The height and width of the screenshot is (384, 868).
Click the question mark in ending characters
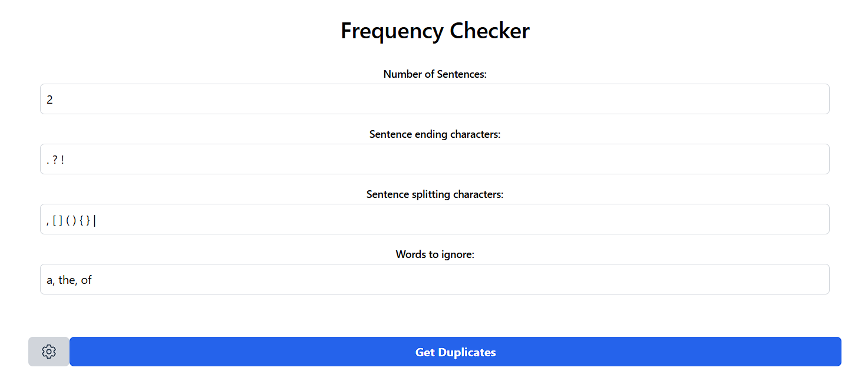coord(55,160)
